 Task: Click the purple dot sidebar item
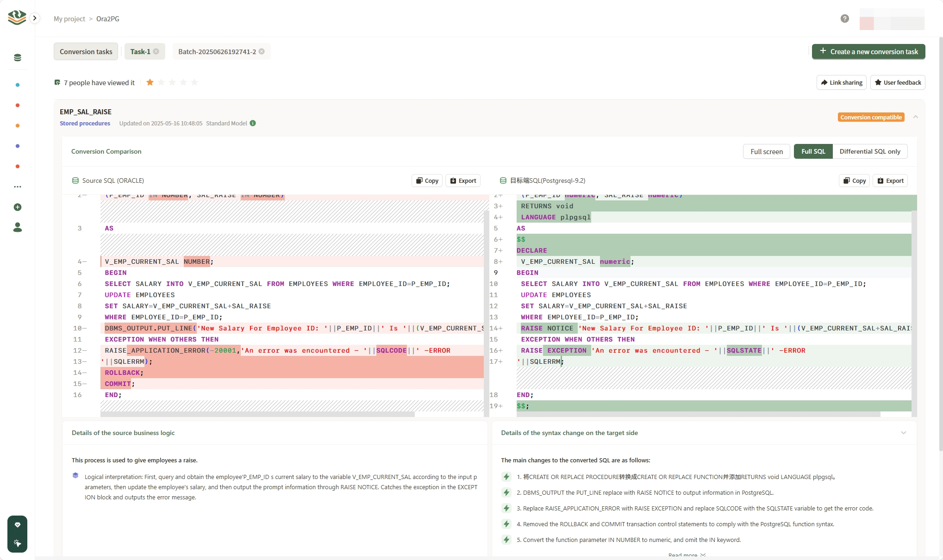point(18,146)
